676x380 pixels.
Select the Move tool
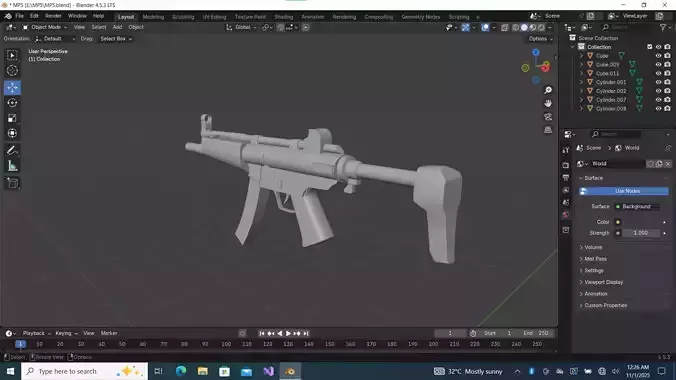pos(12,88)
